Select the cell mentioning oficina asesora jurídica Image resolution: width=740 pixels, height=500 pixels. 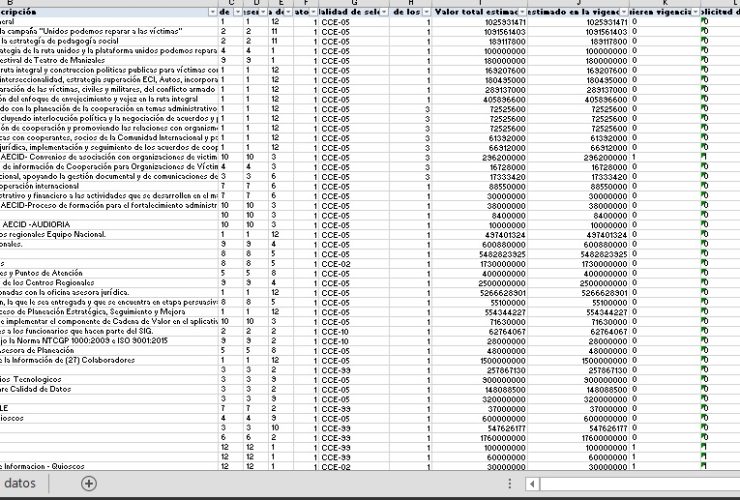tap(109, 292)
